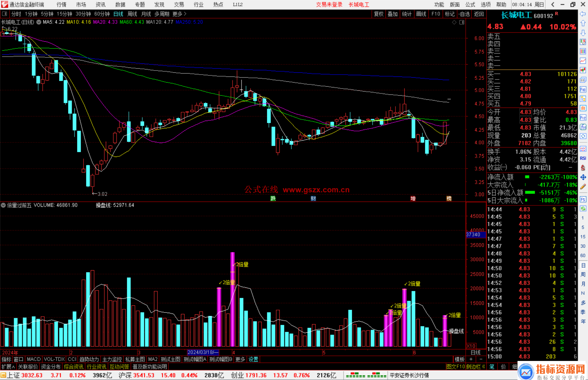Open the 资讯 menu
Screen dimensions: 588x380
100,4
